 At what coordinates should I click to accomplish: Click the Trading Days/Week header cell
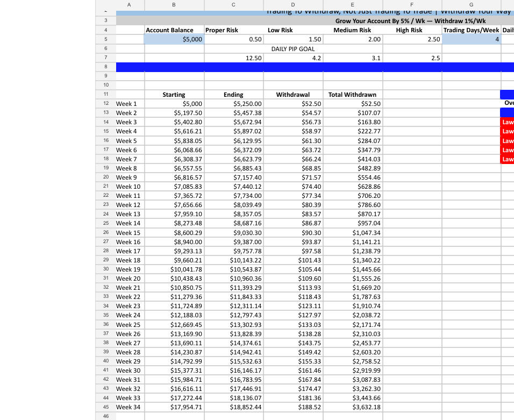tap(472, 30)
